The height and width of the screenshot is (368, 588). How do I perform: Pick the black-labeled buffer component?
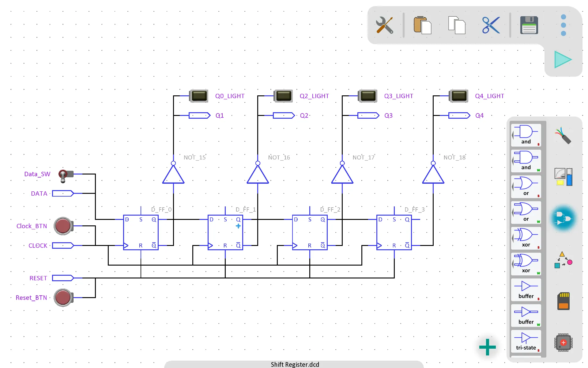526,290
